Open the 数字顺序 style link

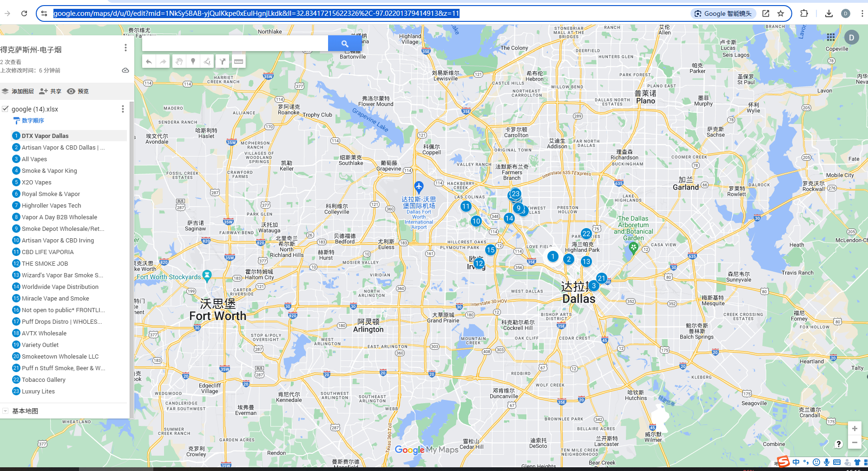coord(33,121)
